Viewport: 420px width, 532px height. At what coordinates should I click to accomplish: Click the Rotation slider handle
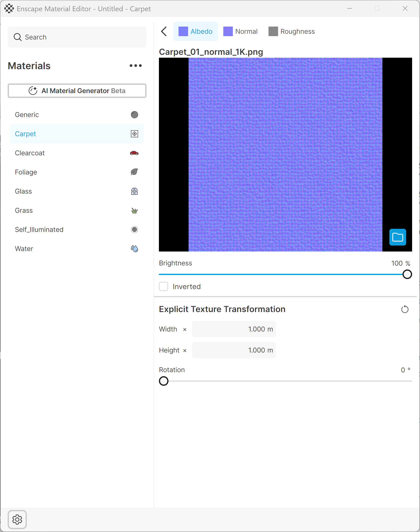[x=164, y=381]
